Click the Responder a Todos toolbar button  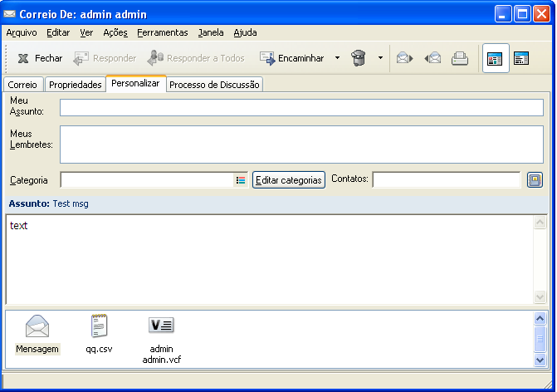[x=196, y=58]
